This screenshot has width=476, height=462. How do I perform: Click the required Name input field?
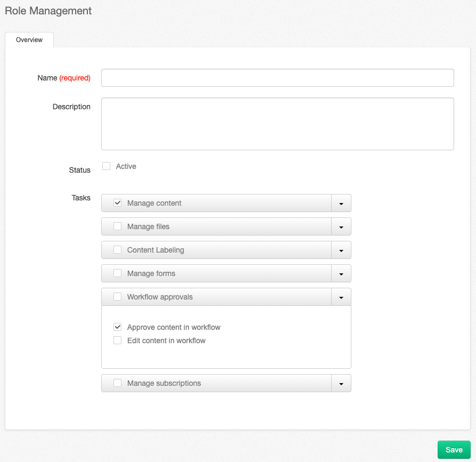coord(277,77)
